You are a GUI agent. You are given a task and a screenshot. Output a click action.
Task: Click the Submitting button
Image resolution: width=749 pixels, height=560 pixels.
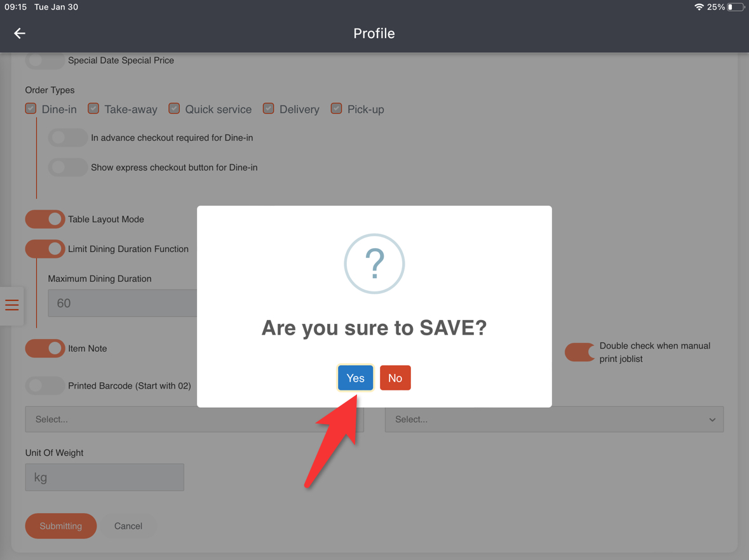[60, 526]
